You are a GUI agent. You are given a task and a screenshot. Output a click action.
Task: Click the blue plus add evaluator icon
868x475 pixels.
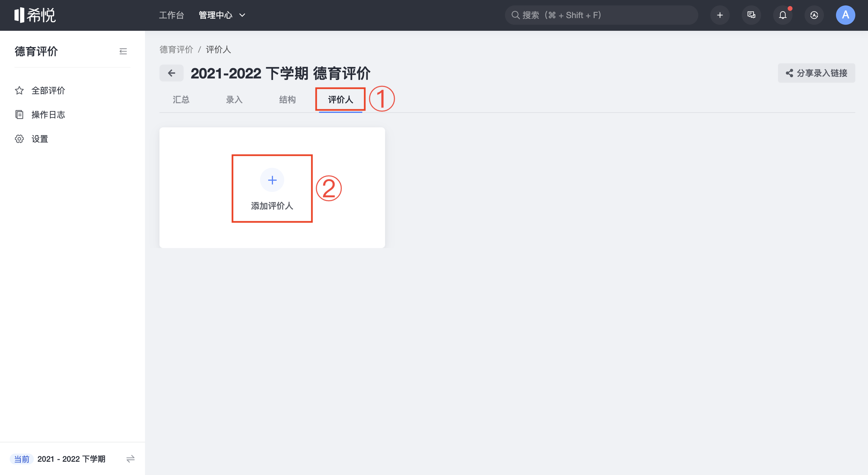pyautogui.click(x=272, y=180)
